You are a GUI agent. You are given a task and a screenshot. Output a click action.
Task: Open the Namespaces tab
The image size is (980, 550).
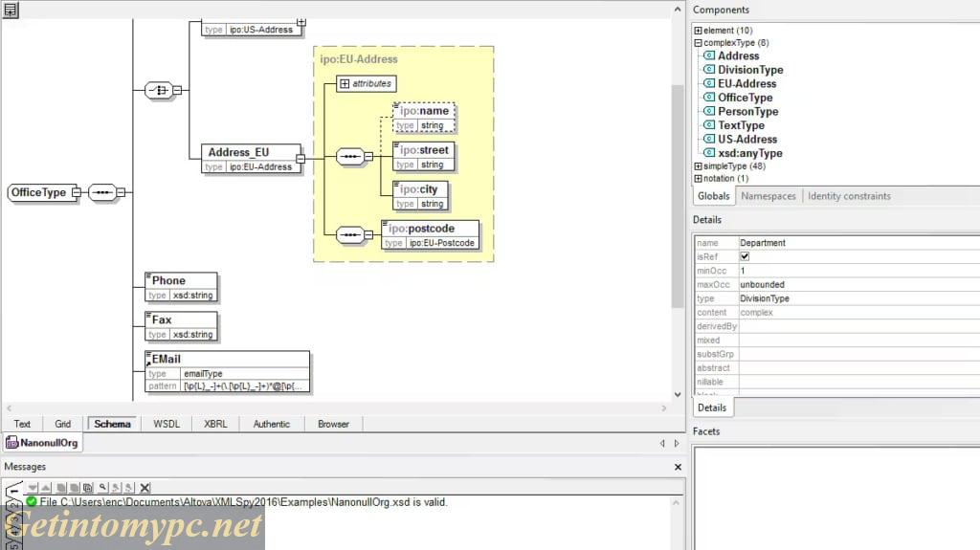point(768,196)
